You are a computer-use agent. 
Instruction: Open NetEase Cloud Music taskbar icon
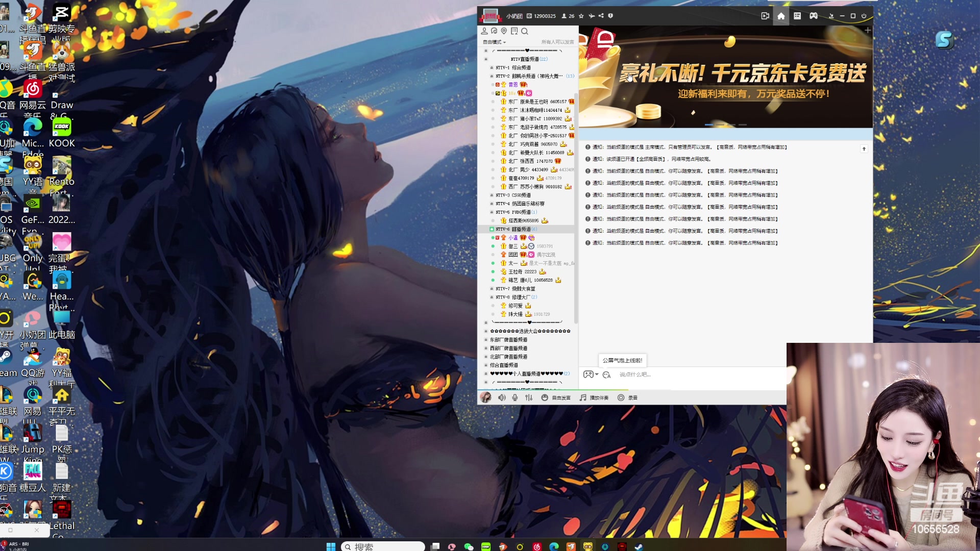pos(537,546)
